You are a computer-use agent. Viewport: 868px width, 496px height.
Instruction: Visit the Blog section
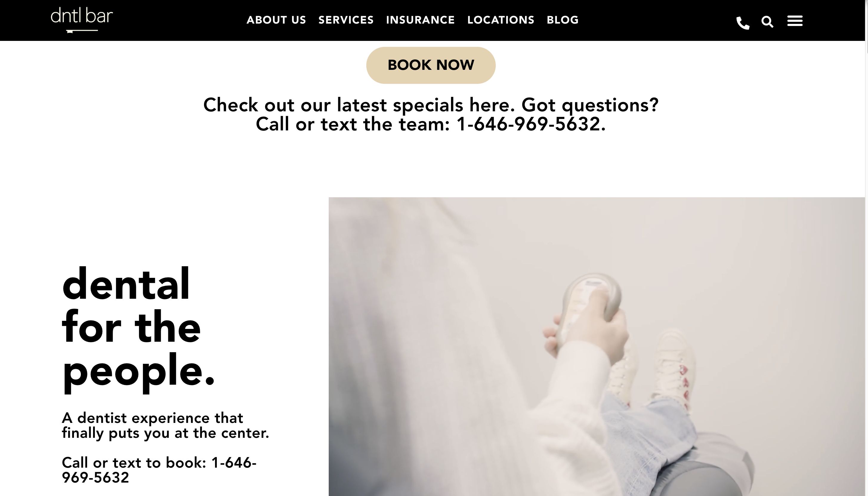[562, 20]
